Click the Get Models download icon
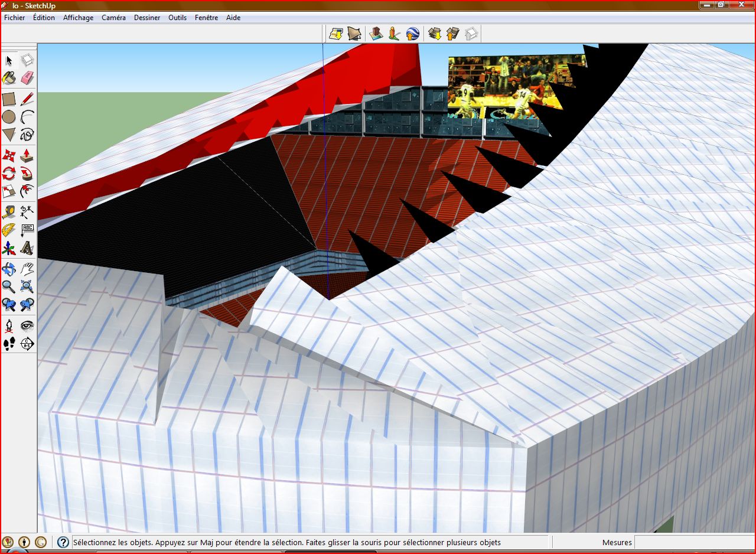The image size is (756, 554). coord(435,34)
